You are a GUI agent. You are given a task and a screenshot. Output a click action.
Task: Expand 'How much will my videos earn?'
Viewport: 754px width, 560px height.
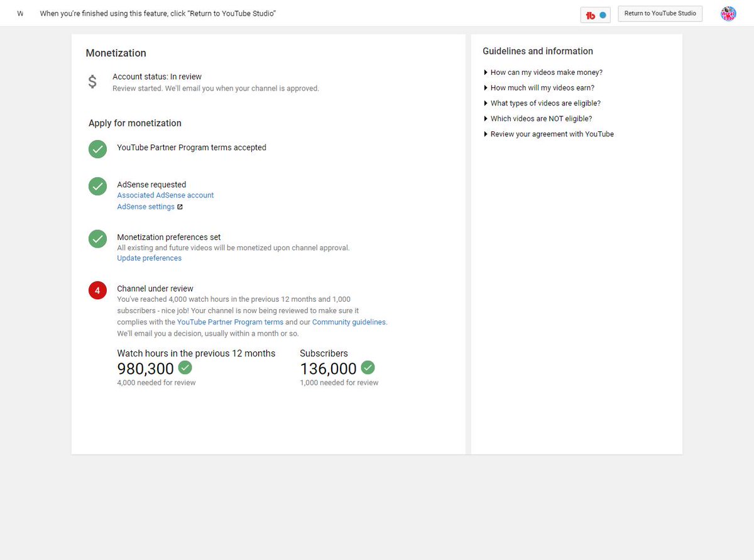pyautogui.click(x=538, y=88)
